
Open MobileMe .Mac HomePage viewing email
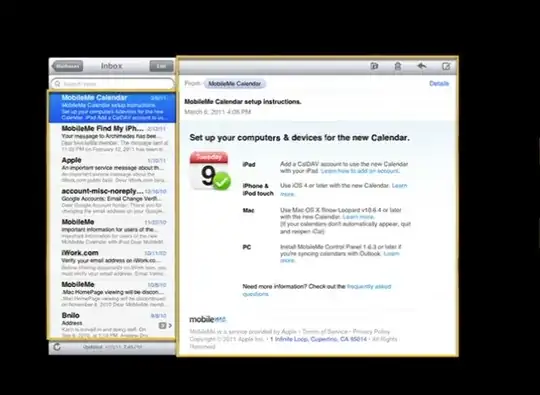click(x=112, y=294)
